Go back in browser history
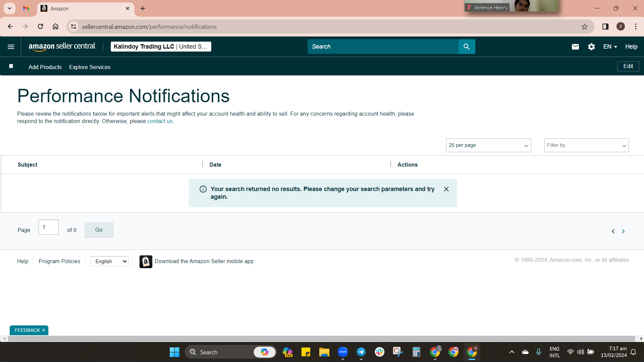 [x=10, y=26]
